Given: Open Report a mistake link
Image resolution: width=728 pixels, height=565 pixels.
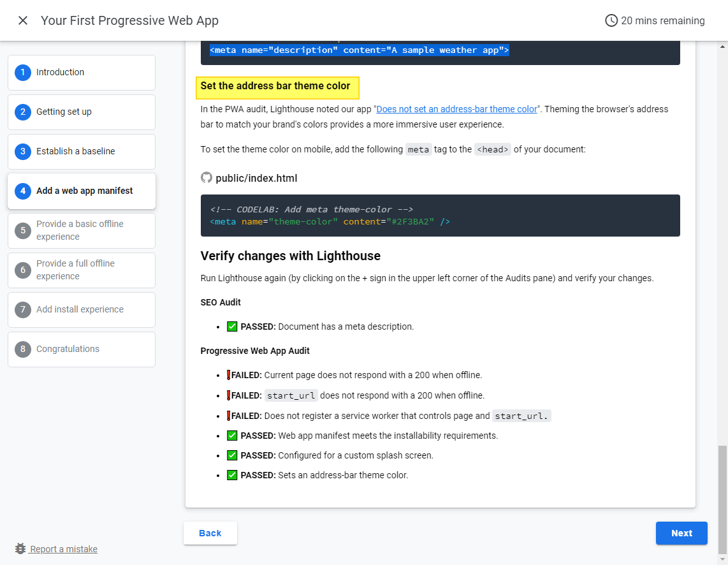Looking at the screenshot, I should [64, 549].
